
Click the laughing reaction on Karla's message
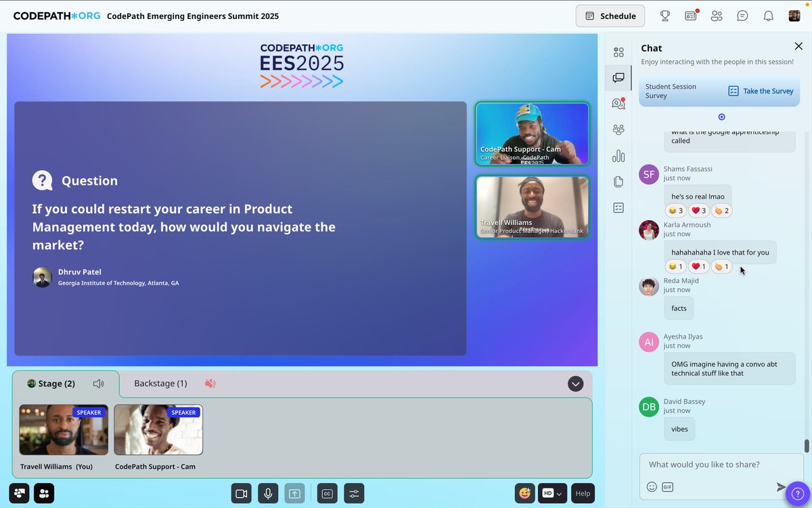coord(675,267)
